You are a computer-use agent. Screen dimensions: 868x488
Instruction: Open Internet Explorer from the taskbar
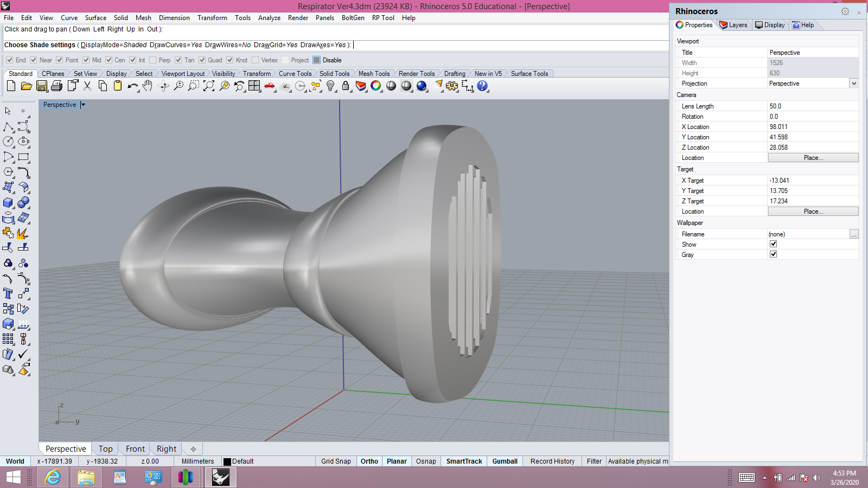[x=53, y=477]
